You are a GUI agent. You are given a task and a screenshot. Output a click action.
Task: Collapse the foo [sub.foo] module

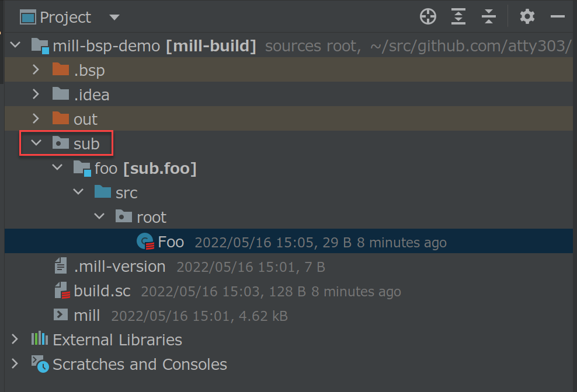coord(57,167)
